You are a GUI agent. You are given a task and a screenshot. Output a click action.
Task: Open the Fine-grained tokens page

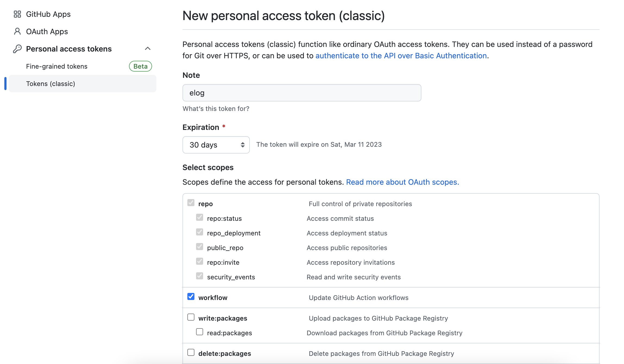[57, 66]
